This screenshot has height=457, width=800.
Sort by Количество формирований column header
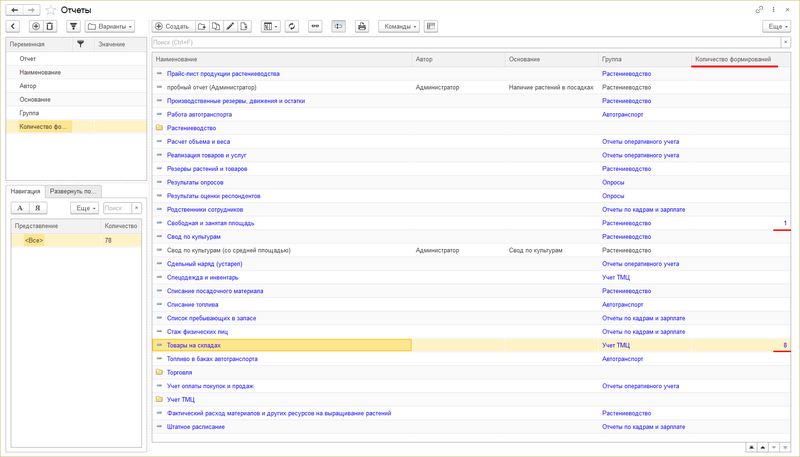(x=741, y=59)
